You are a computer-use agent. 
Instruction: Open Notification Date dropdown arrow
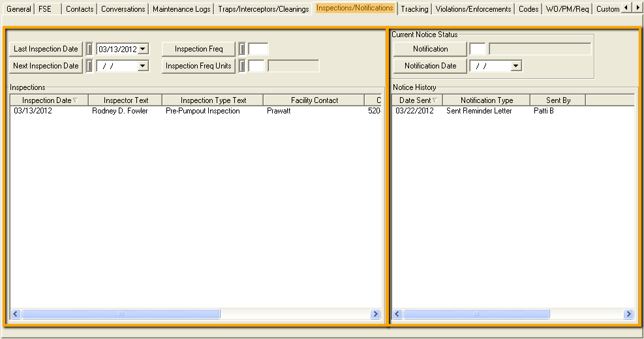click(515, 66)
